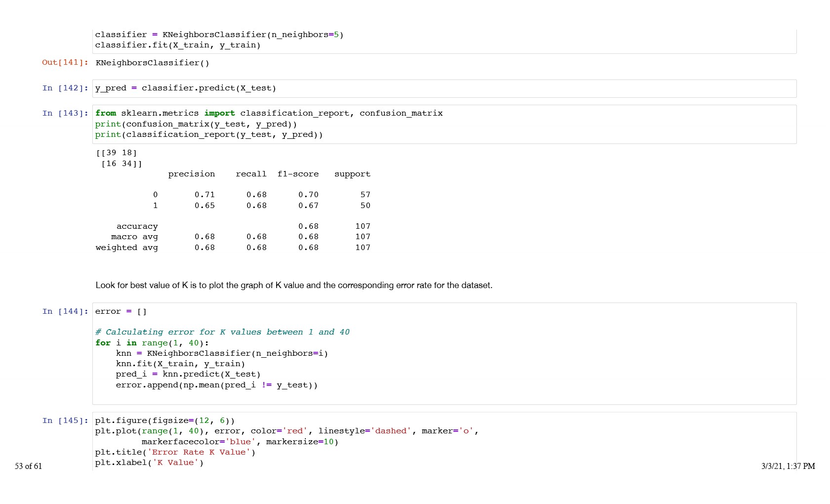Click the confusion matrix first row [[39 18]

coord(117,153)
